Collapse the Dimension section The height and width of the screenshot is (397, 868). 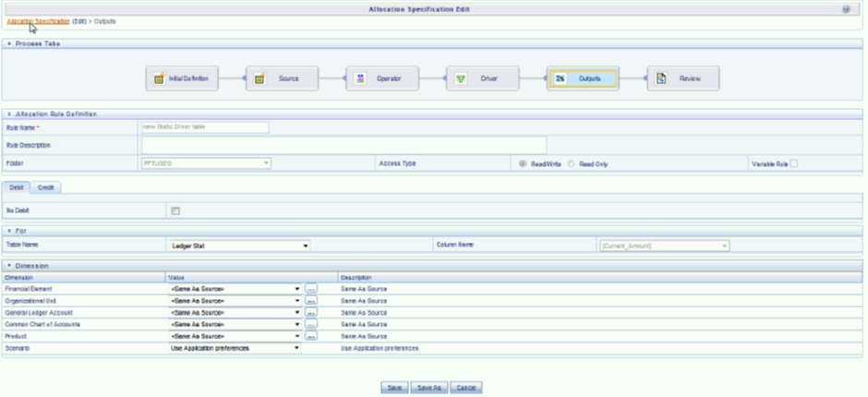point(9,266)
